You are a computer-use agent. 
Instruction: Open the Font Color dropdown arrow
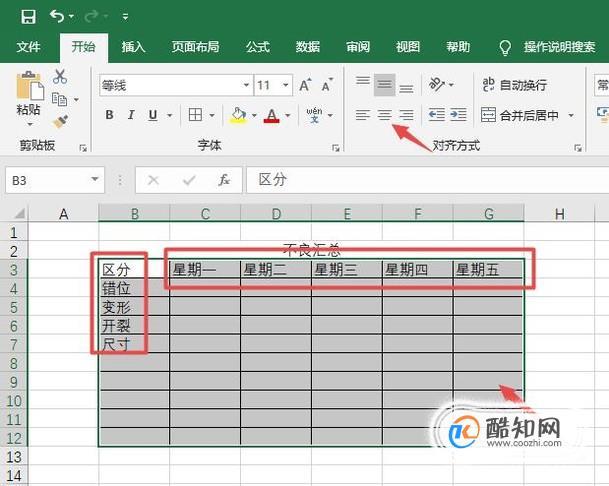pos(288,115)
